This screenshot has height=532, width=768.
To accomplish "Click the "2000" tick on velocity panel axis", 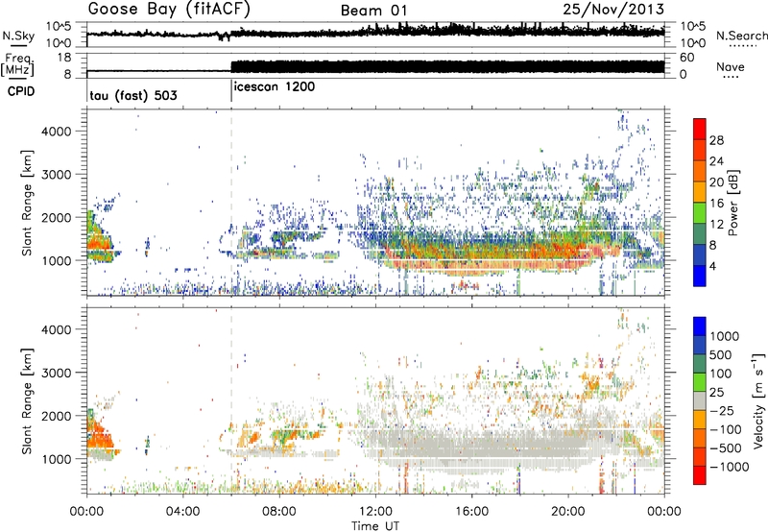I will pyautogui.click(x=57, y=416).
